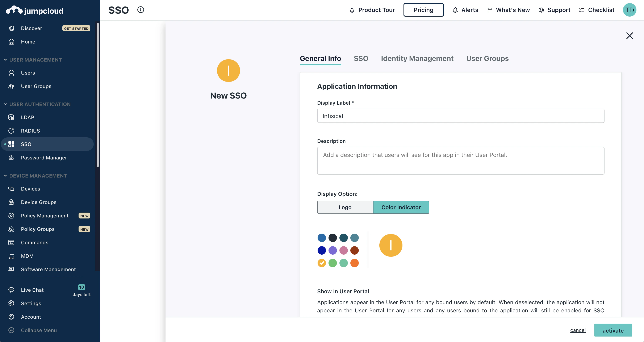Open the Product Tour link
Image resolution: width=644 pixels, height=342 pixels.
[372, 10]
